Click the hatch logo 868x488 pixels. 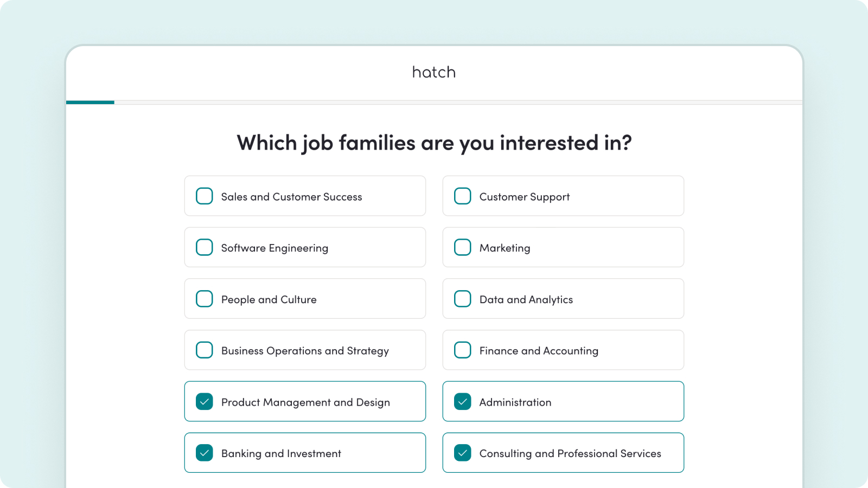coord(434,72)
